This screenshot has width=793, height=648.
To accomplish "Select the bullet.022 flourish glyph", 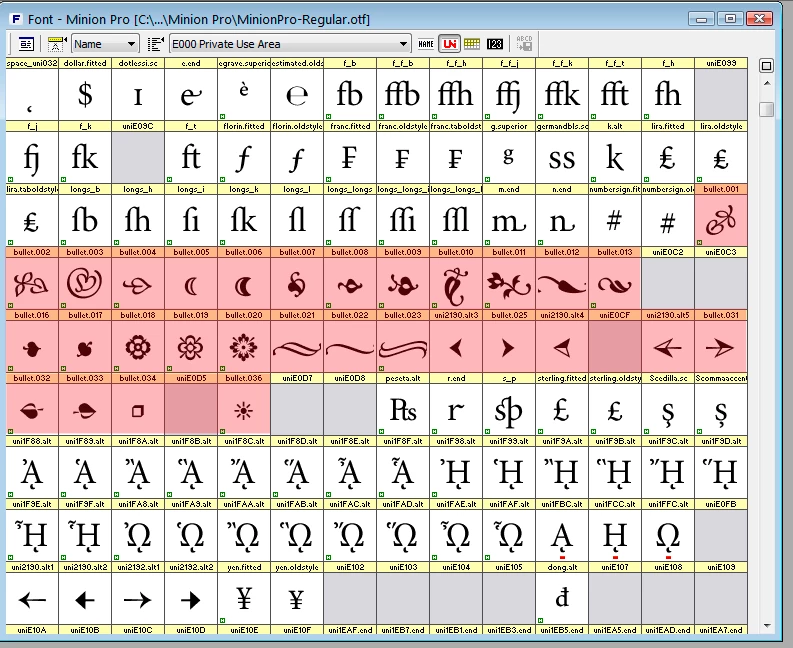I will 350,347.
